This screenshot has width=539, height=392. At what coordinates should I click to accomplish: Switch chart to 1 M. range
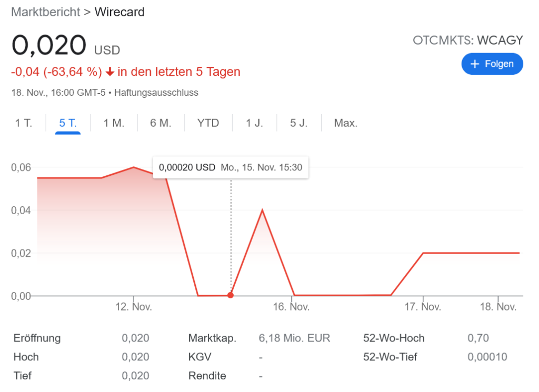coord(114,123)
